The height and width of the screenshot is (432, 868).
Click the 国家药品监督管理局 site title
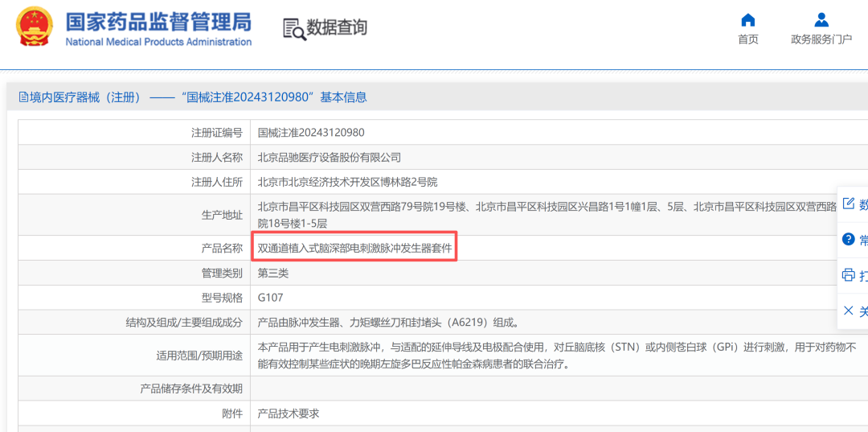pos(158,21)
